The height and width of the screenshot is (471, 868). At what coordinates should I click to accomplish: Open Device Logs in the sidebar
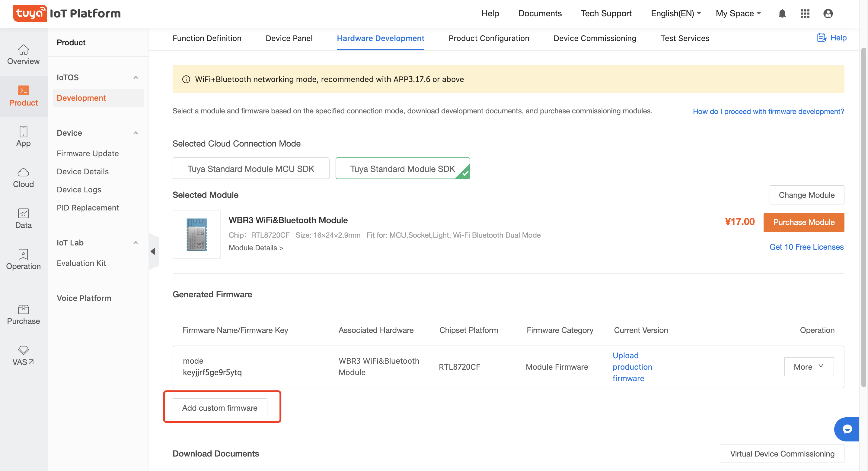tap(79, 190)
